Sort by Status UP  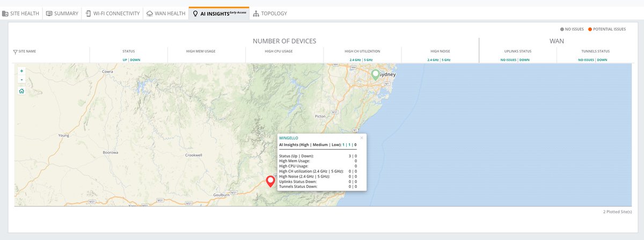coord(125,60)
